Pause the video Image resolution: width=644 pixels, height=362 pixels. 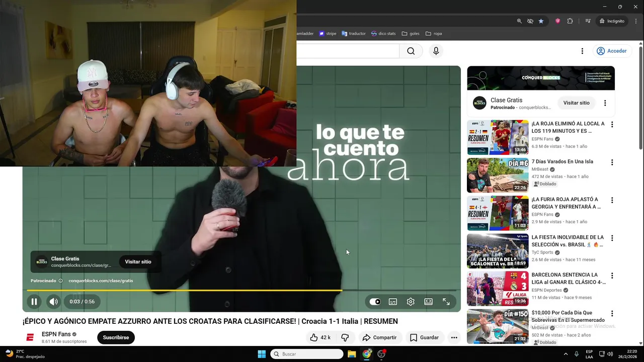pyautogui.click(x=34, y=302)
